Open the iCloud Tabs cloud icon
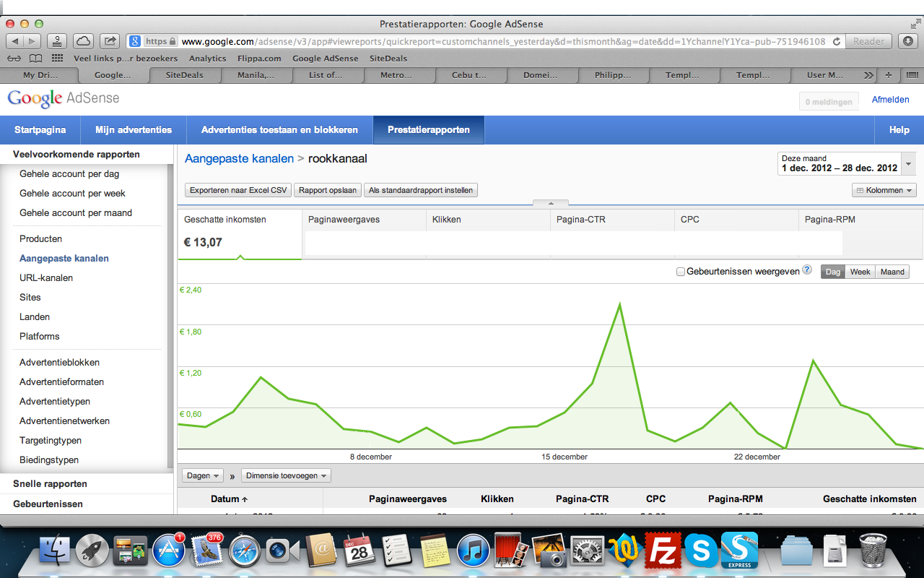 (83, 41)
